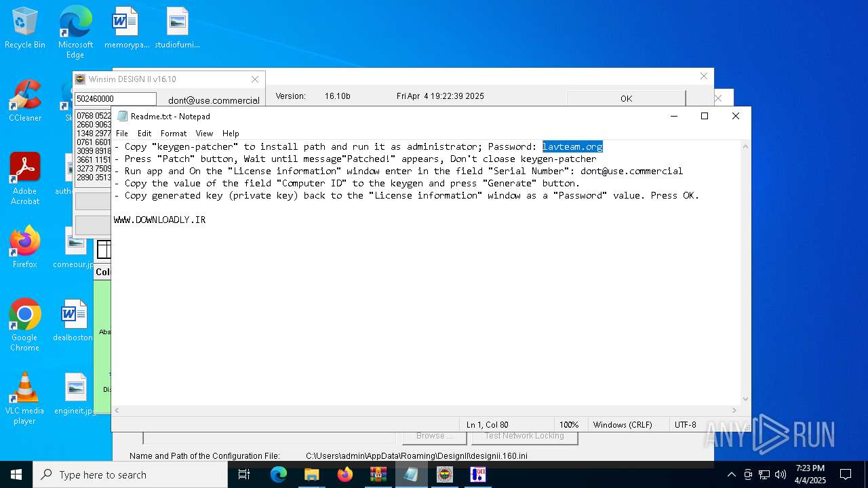Switch to the Winsim keygen taskbar icon
The width and height of the screenshot is (868, 488).
pos(445,474)
